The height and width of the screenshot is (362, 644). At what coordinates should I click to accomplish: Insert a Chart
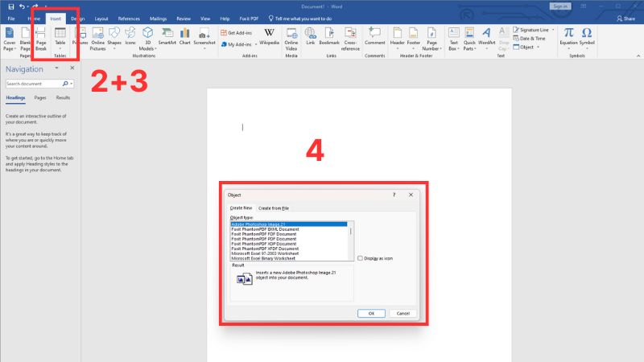coord(185,37)
